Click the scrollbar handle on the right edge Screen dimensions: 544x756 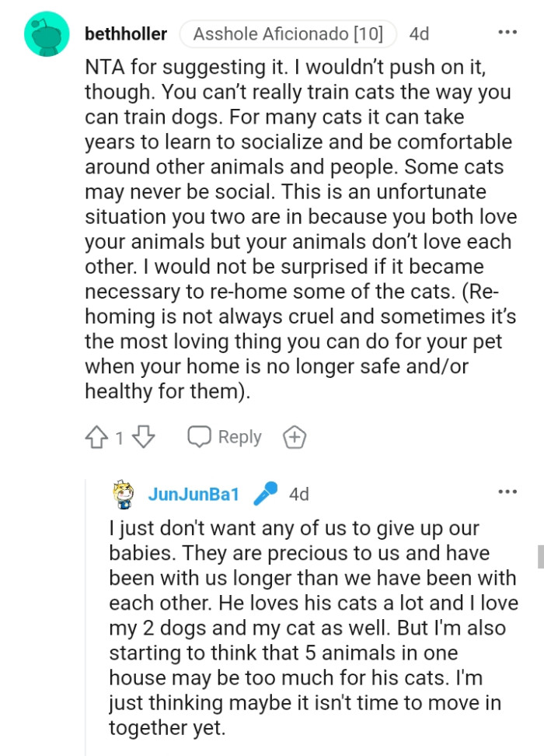540,557
